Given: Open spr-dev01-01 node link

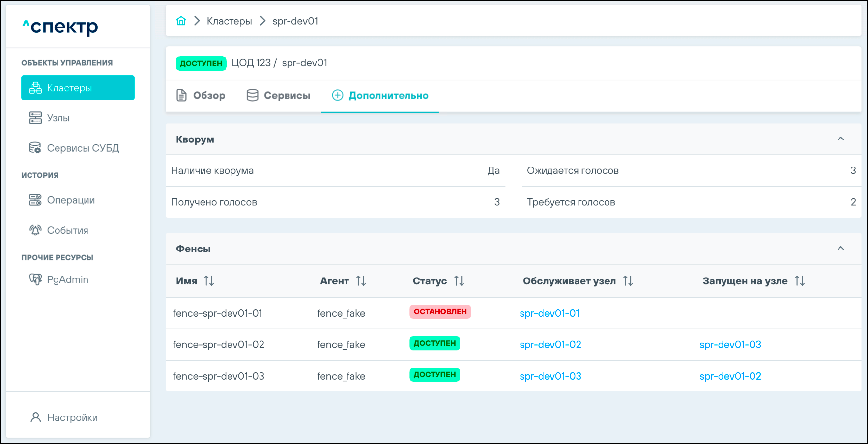Looking at the screenshot, I should [x=549, y=313].
